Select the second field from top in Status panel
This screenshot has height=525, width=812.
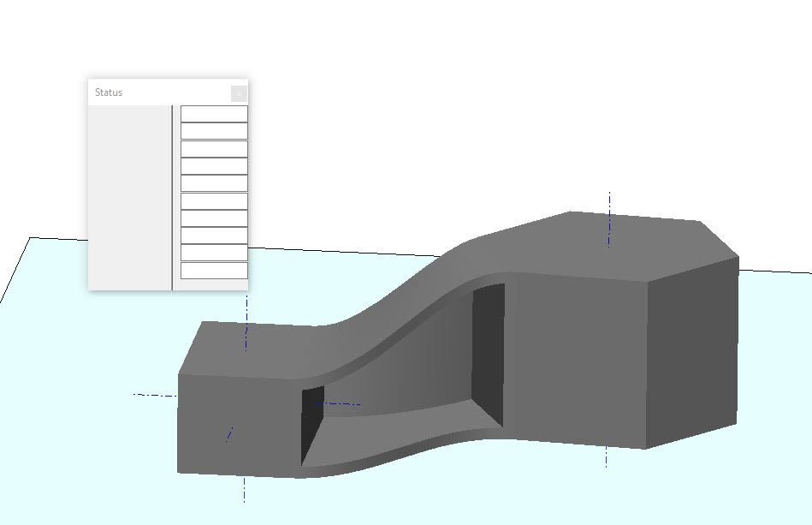click(214, 131)
